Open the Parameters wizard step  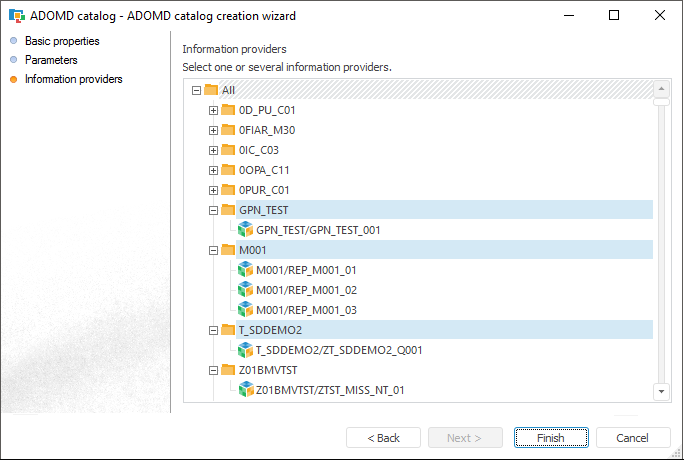[51, 60]
